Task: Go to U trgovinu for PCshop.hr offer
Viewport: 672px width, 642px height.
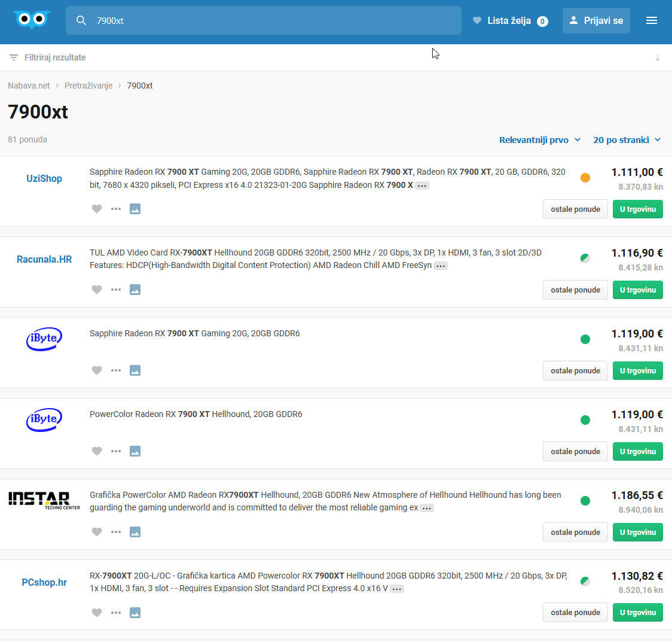Action: (x=638, y=613)
